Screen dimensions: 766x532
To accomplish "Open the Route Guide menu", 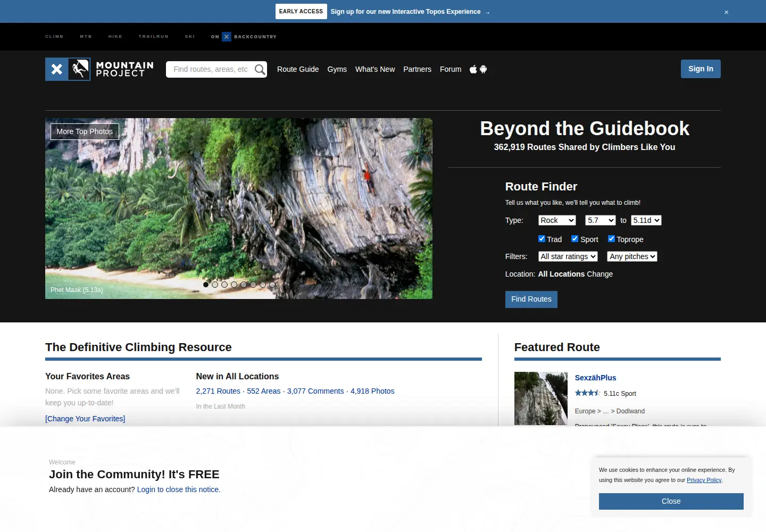I will [298, 69].
